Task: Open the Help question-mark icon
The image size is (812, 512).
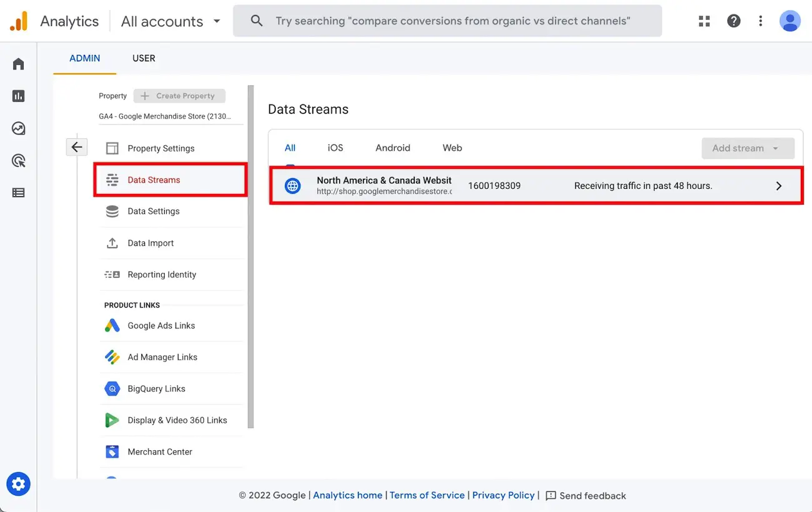Action: (734, 21)
